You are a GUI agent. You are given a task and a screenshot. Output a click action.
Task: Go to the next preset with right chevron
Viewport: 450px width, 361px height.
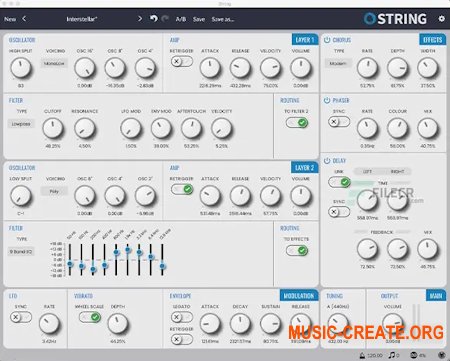140,19
